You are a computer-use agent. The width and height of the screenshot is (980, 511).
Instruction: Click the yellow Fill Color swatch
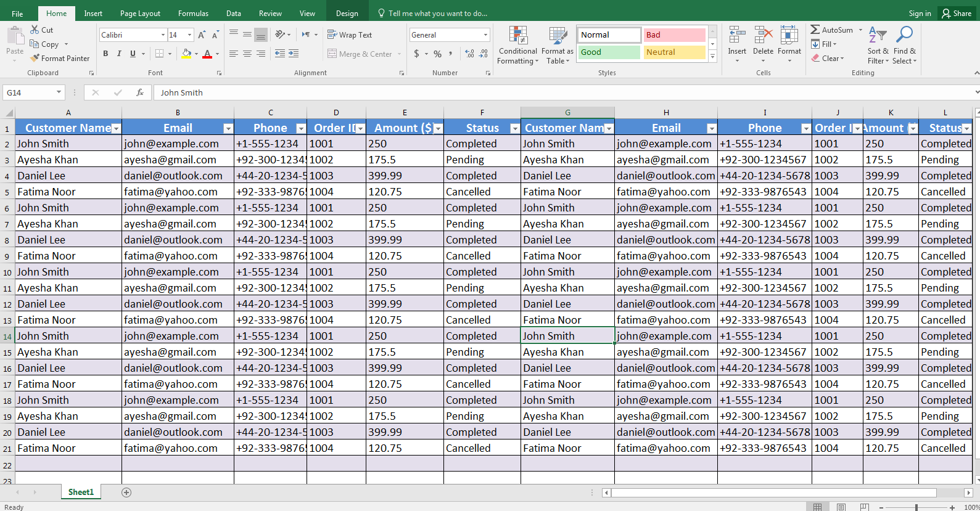click(186, 54)
